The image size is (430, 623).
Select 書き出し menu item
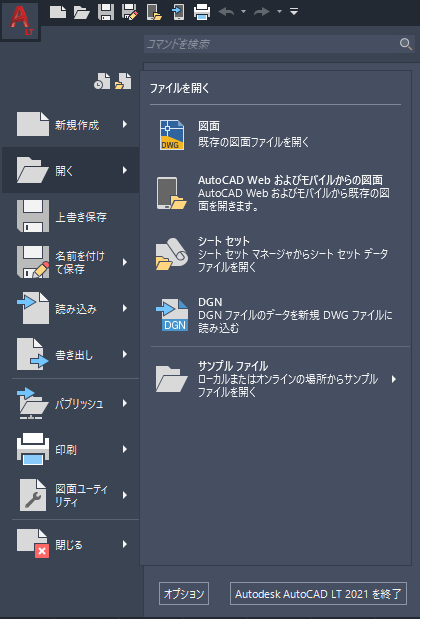[71, 354]
